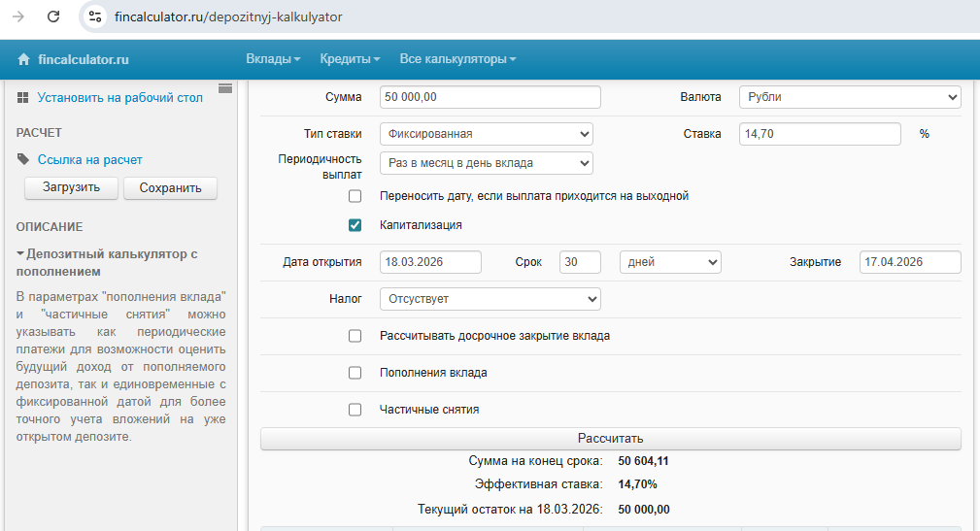Open the 'Все калькуляторы' menu
980x531 pixels.
[x=457, y=59]
